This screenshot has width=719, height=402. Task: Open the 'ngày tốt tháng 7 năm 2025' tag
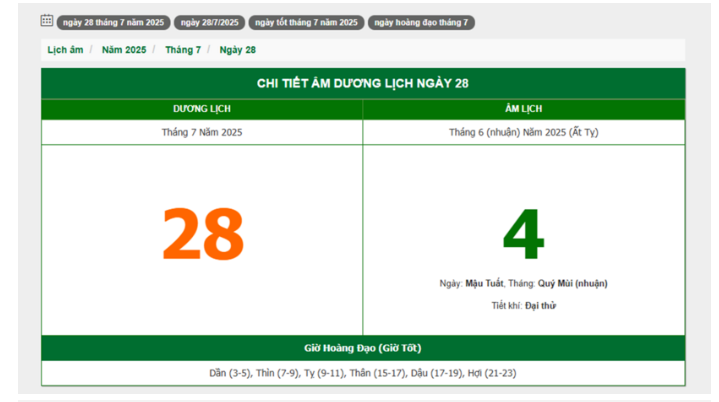click(305, 22)
